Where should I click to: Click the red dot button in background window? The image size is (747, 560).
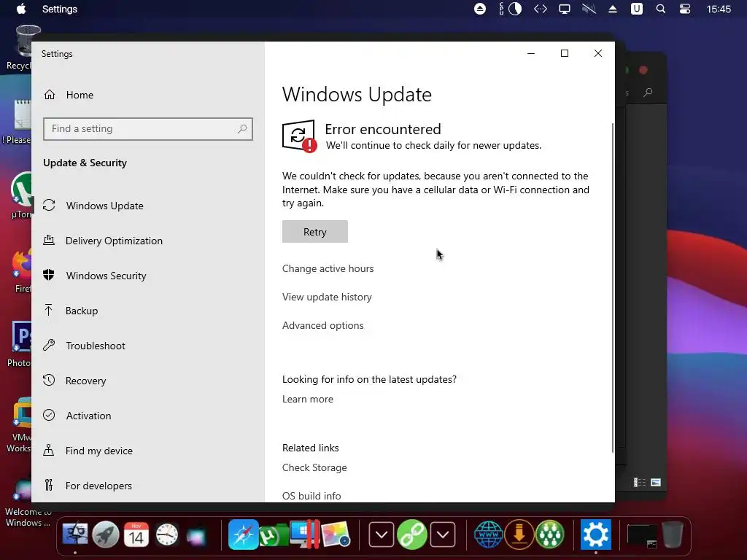tap(643, 70)
